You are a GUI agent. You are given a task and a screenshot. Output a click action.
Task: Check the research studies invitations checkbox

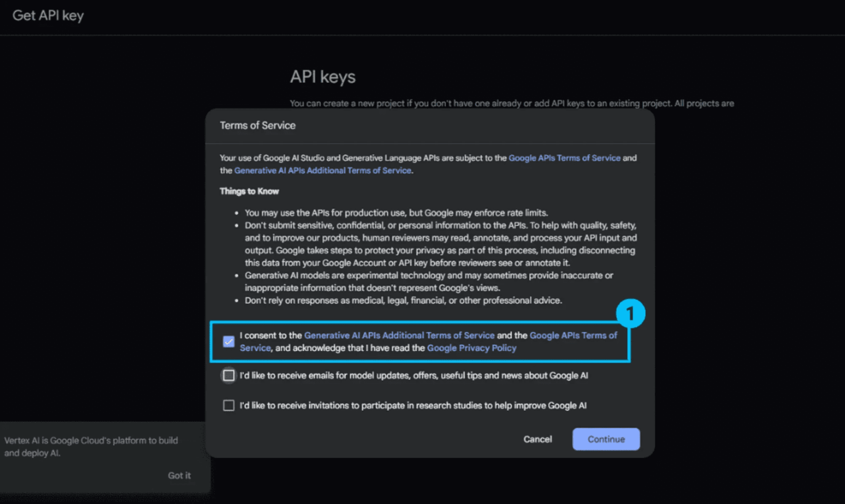click(228, 405)
